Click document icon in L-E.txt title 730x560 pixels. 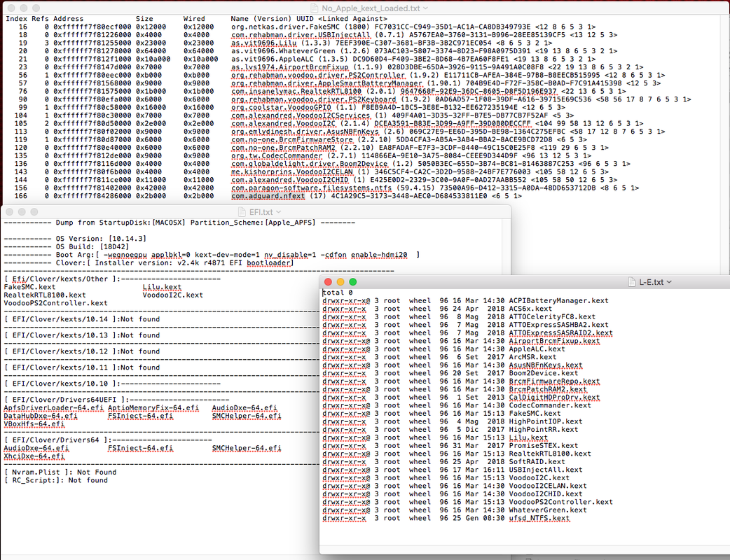[632, 282]
